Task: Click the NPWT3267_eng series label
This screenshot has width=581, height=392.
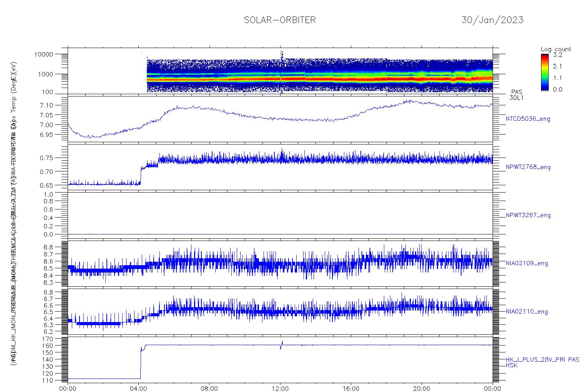Action: pyautogui.click(x=528, y=215)
